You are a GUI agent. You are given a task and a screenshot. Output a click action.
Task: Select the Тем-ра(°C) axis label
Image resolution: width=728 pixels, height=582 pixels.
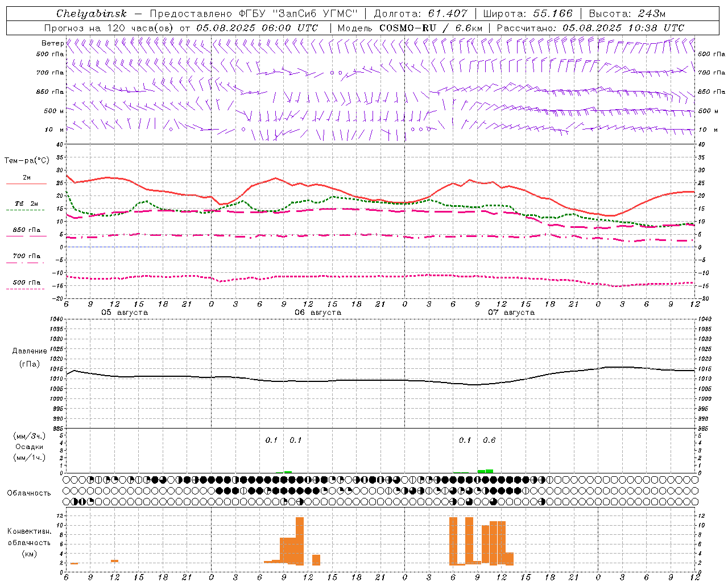point(27,161)
